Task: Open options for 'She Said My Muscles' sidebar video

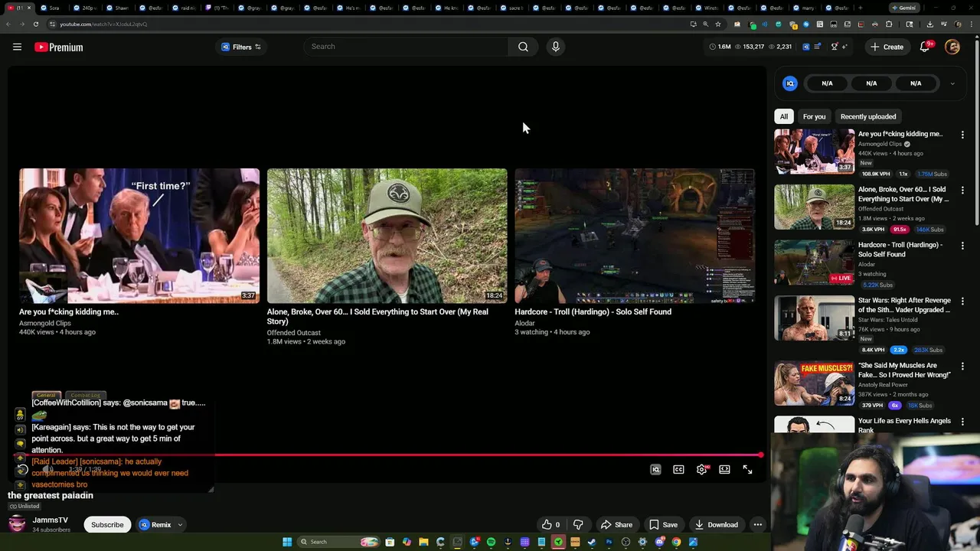Action: point(962,366)
